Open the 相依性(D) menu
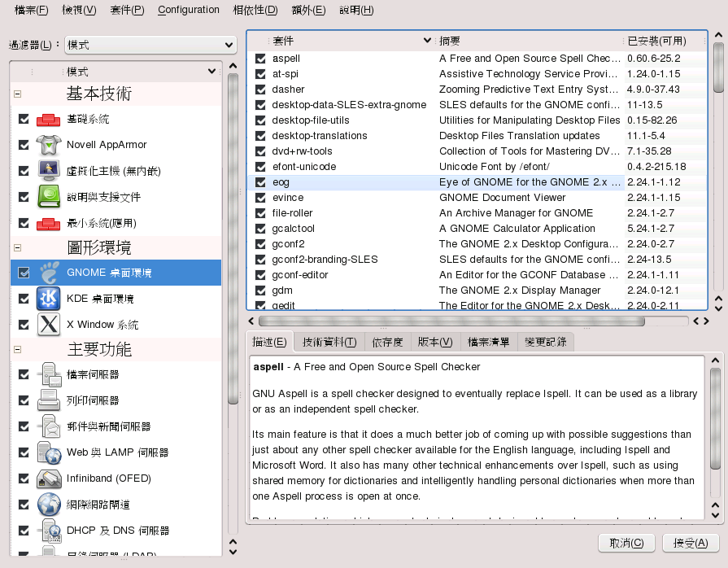 coord(255,10)
